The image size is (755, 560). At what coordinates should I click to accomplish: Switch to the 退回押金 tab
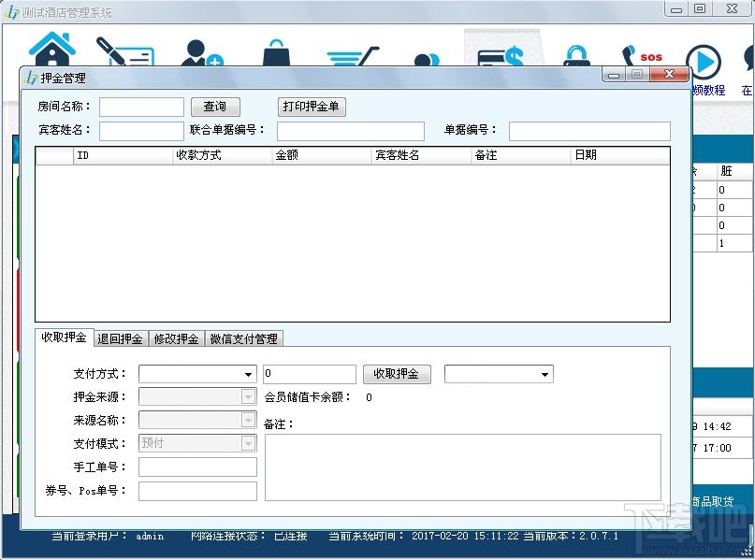click(x=120, y=338)
